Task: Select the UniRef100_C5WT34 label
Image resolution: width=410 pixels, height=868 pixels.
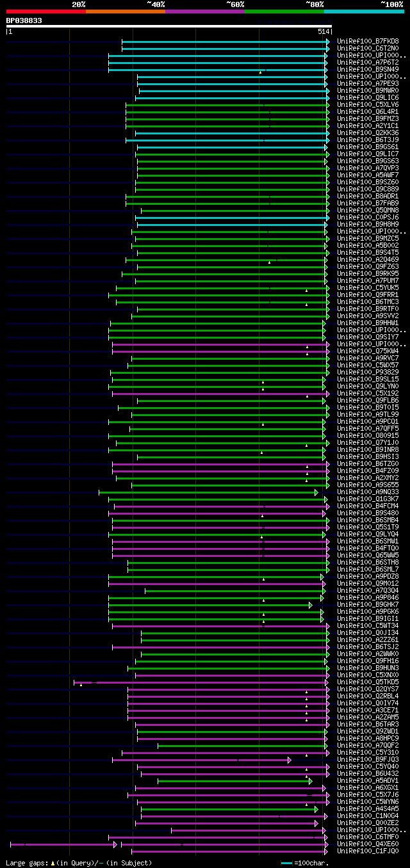Action: [368, 625]
